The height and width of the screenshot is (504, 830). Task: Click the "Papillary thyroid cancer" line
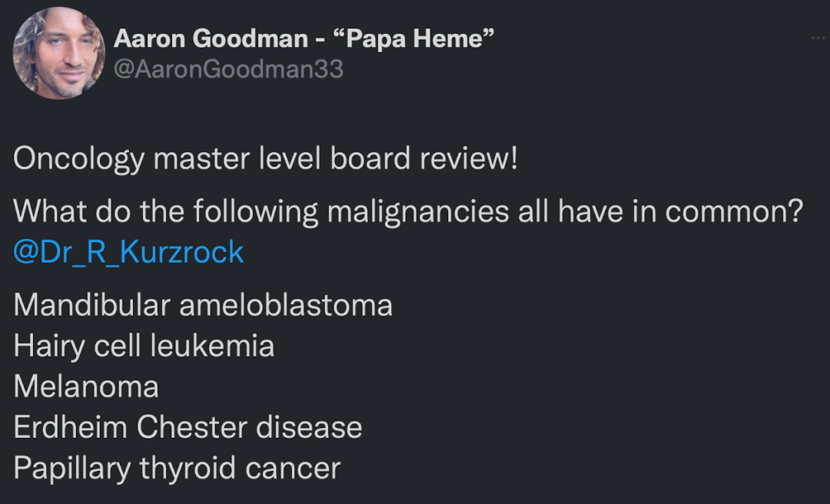(177, 468)
